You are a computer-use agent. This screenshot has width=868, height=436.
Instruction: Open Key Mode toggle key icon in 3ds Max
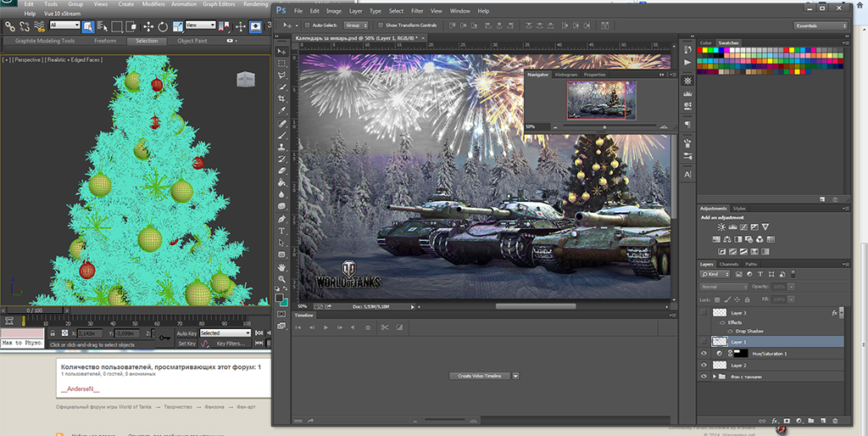coord(164,338)
